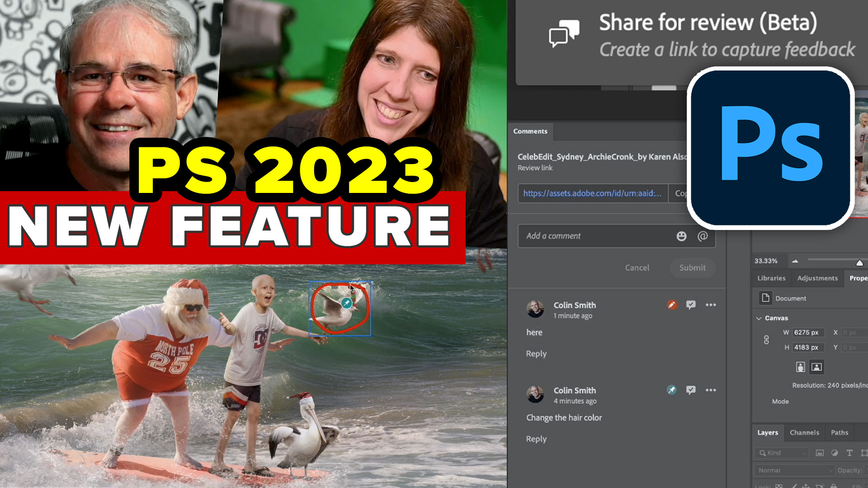The height and width of the screenshot is (488, 868).
Task: Click the navigator zoom slider handle
Action: click(859, 263)
